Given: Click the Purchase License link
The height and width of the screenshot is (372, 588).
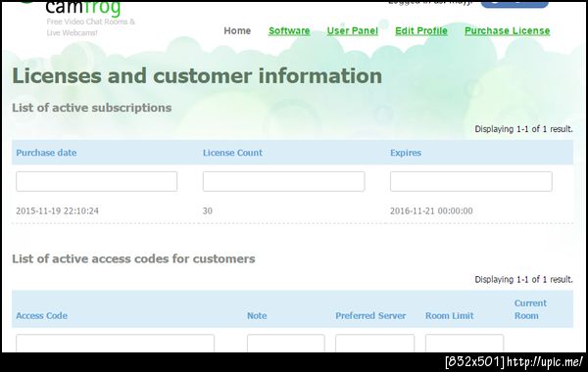Looking at the screenshot, I should pos(507,30).
